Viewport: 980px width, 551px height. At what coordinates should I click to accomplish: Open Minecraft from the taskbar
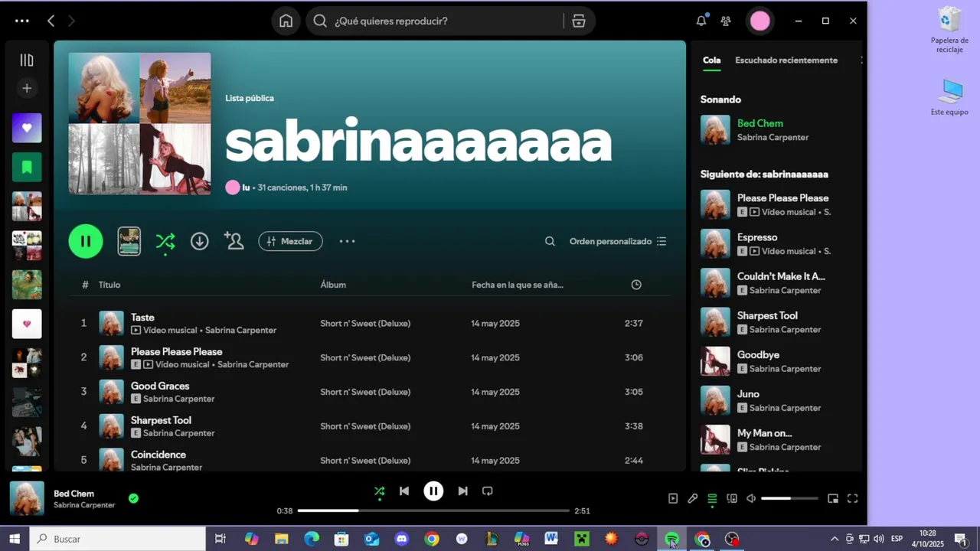tap(581, 539)
